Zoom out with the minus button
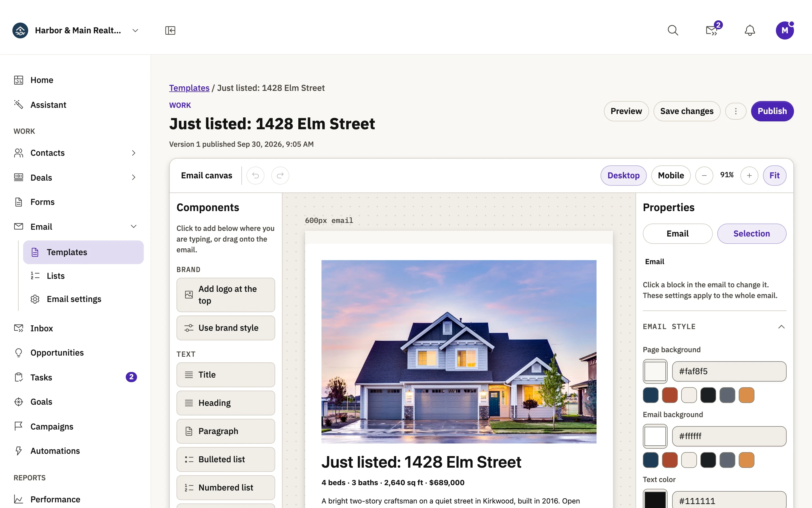The image size is (812, 508). click(x=704, y=175)
